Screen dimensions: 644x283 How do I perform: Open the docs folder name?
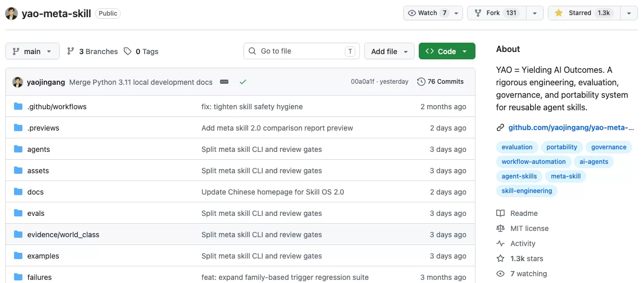tap(35, 192)
